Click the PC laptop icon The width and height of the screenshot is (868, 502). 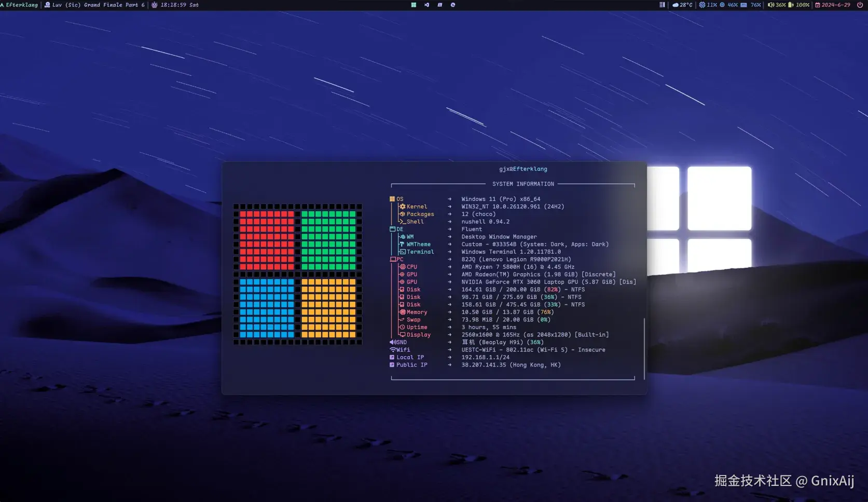pyautogui.click(x=393, y=259)
